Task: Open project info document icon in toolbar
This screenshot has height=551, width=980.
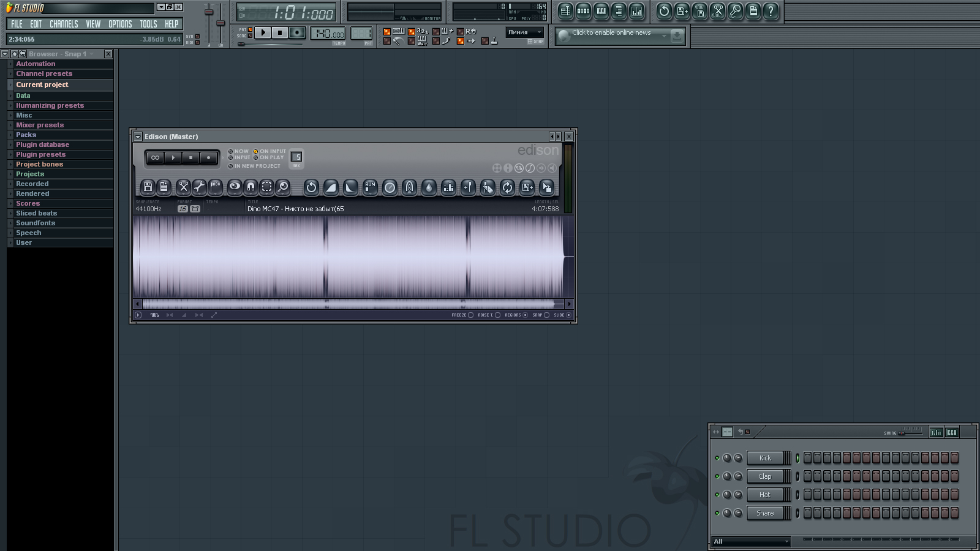Action: 753,10
